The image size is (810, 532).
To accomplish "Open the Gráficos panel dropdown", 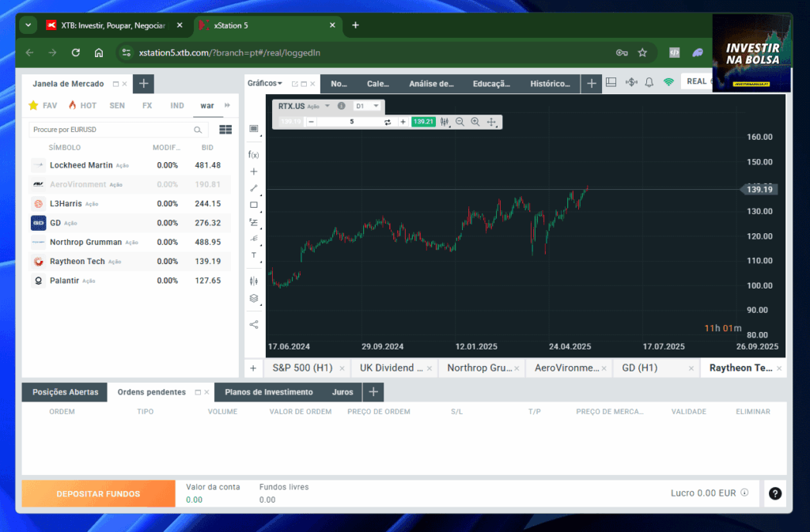I will (x=264, y=83).
